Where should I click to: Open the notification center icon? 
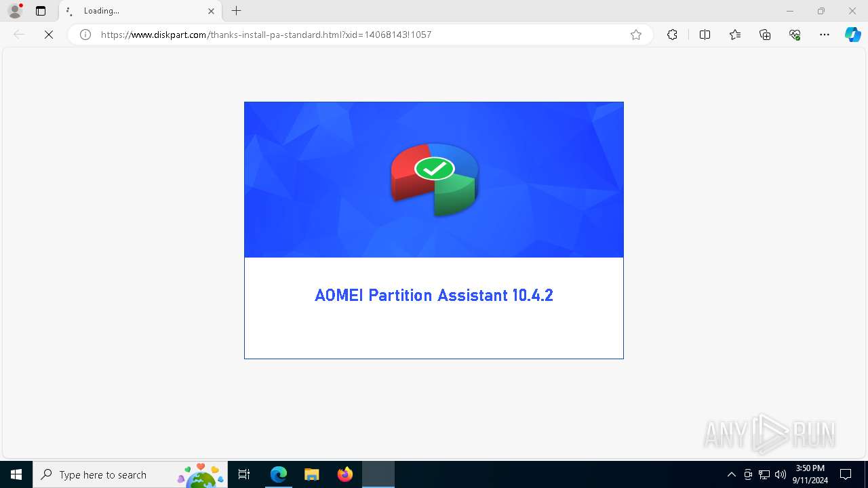coord(846,474)
